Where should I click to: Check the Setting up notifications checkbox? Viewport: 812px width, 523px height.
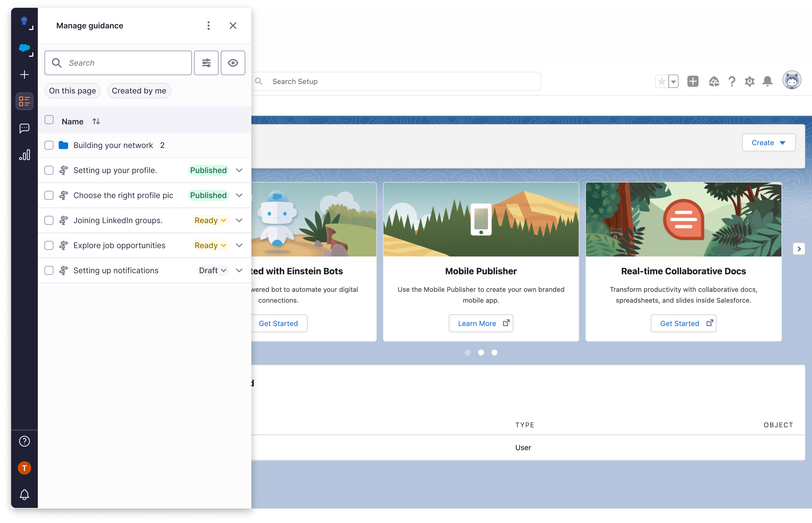pos(49,270)
